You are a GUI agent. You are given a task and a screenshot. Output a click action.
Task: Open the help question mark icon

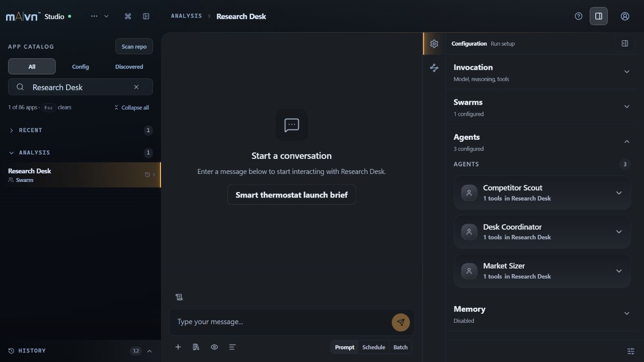tap(579, 16)
